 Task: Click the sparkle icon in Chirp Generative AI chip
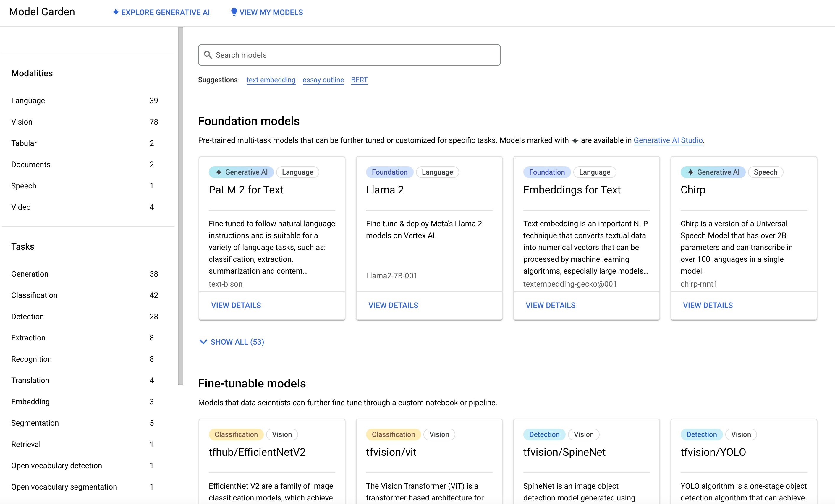[x=691, y=172]
